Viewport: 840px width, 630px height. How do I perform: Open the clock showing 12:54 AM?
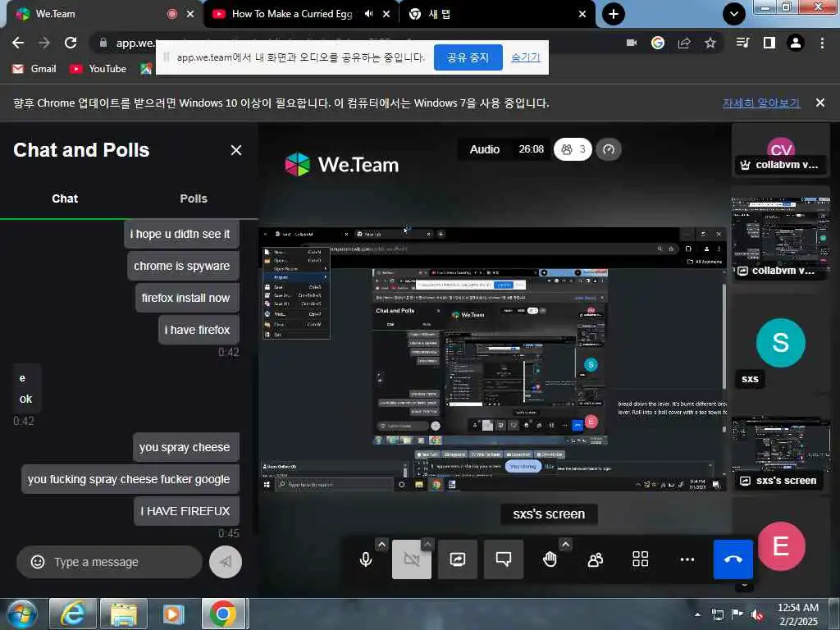(797, 614)
